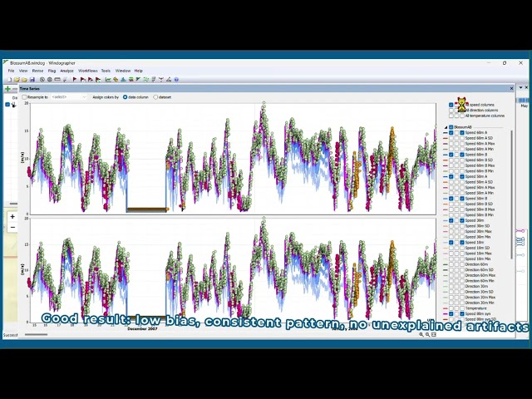Image resolution: width=532 pixels, height=399 pixels.
Task: Toggle the Resample to checkbox
Action: [24, 97]
